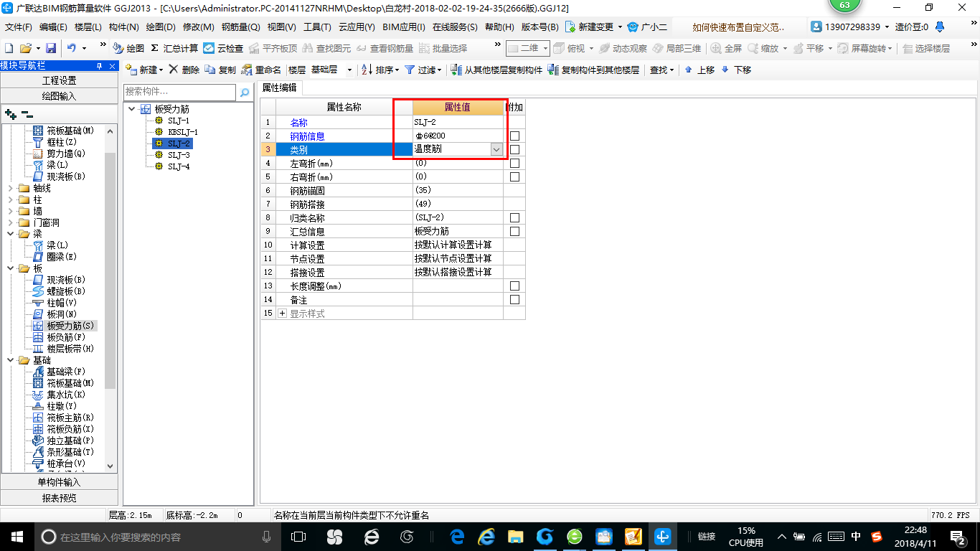
Task: Select 集水坑(K) in the navigation tree
Action: pos(60,395)
